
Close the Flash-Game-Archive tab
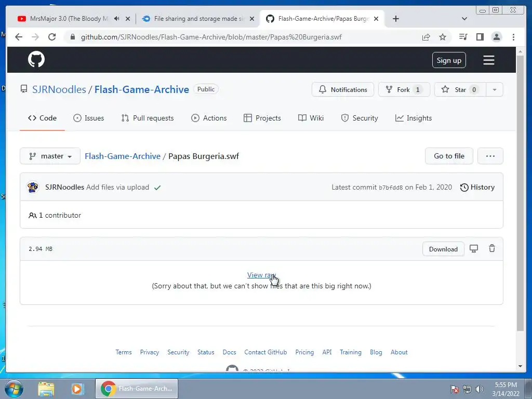(x=376, y=19)
